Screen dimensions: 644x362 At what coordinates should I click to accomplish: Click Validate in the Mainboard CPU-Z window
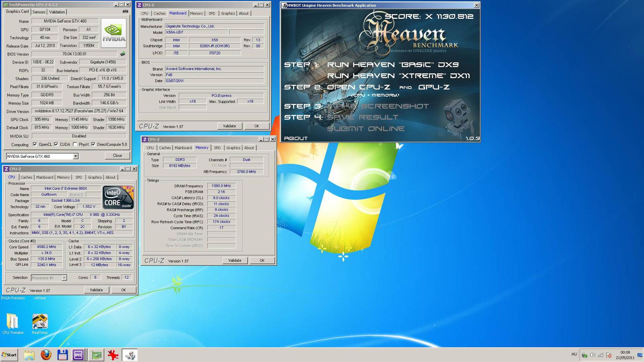point(229,126)
